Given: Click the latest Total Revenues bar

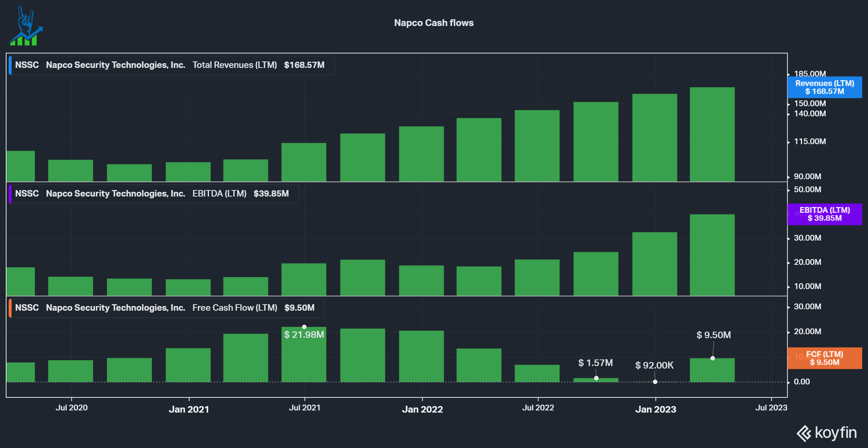Looking at the screenshot, I should (712, 134).
